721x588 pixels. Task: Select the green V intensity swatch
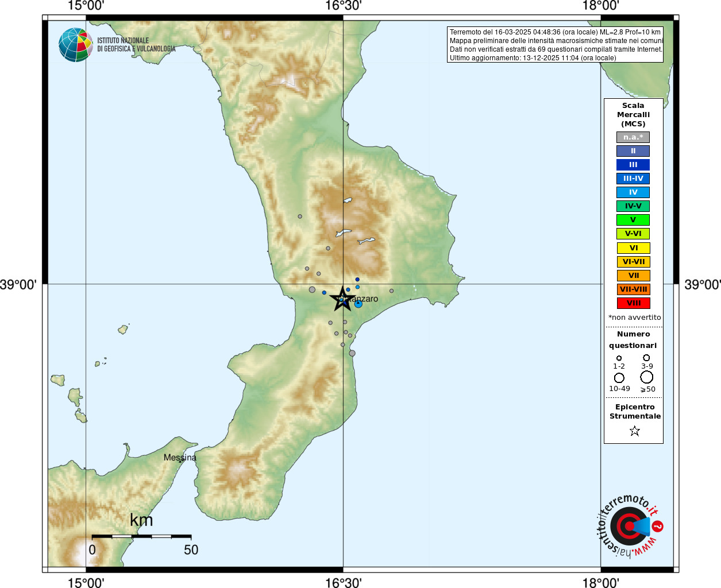tap(633, 220)
